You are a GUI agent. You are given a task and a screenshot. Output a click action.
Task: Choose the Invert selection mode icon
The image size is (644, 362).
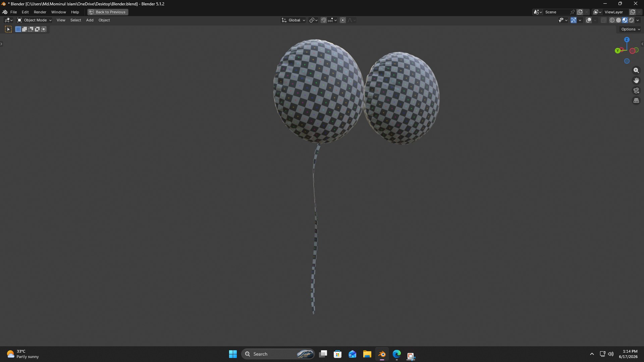click(37, 29)
